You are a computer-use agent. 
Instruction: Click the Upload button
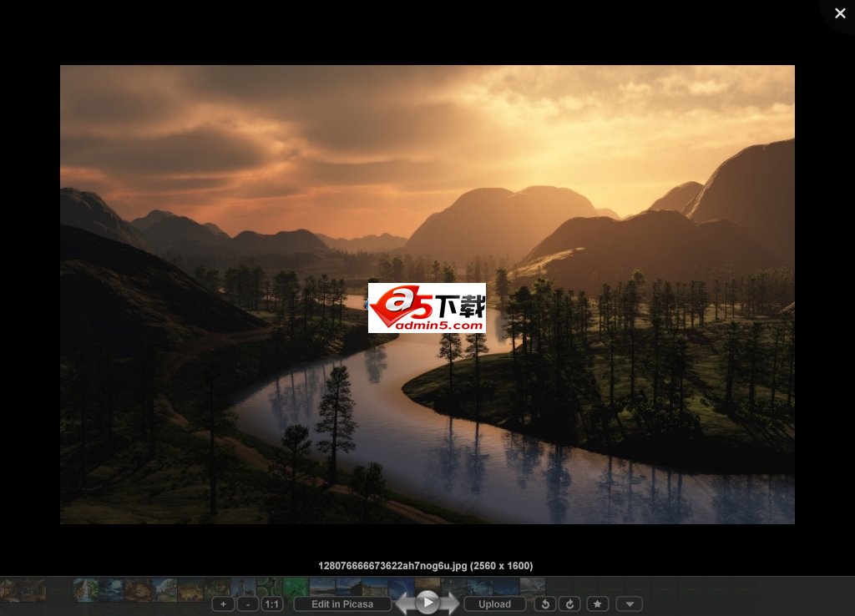pos(494,604)
